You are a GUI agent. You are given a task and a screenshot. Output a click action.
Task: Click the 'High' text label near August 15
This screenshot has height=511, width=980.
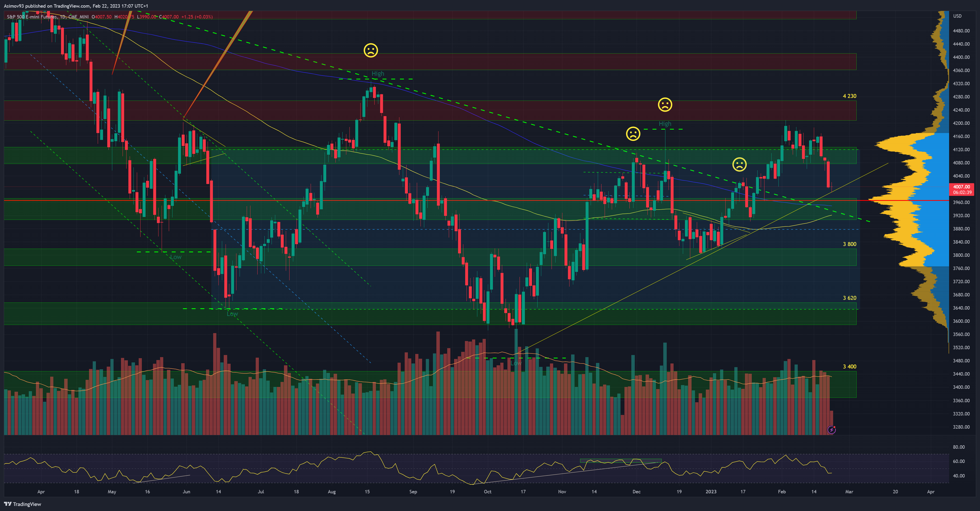378,73
